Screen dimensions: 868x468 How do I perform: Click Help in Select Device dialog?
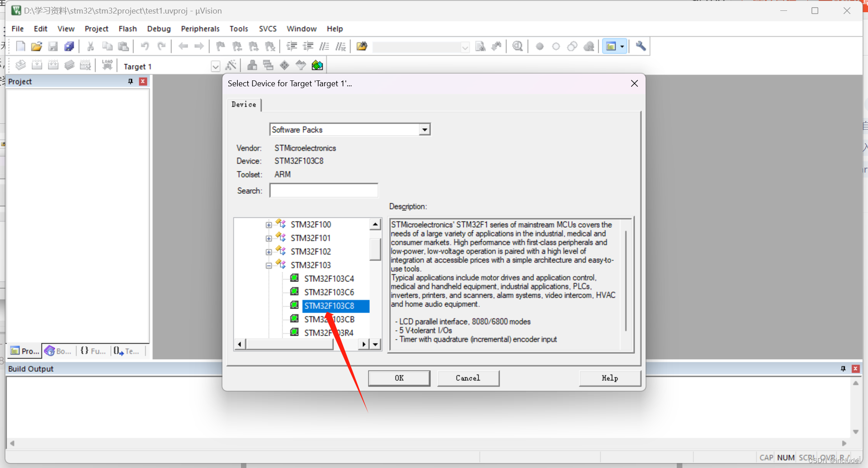(610, 378)
